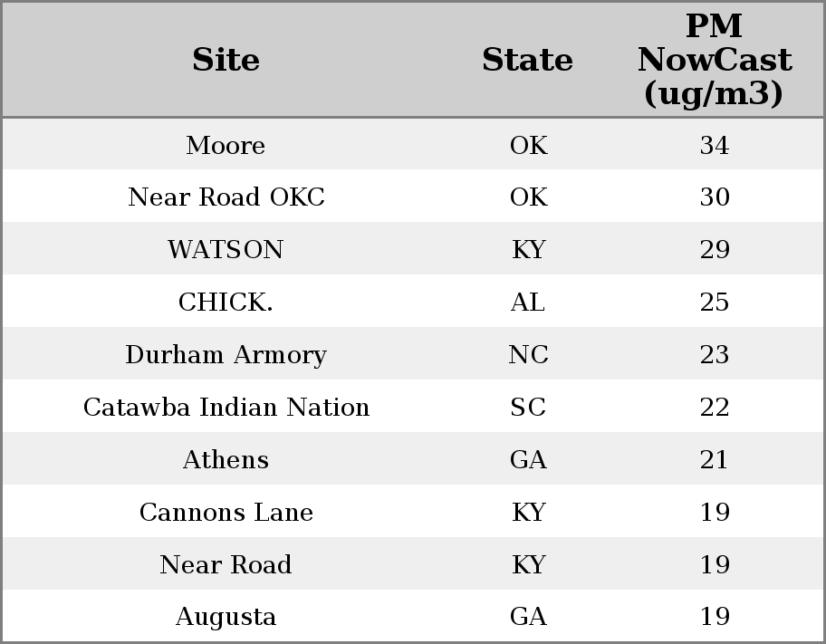Click the Athens site cell

(226, 460)
